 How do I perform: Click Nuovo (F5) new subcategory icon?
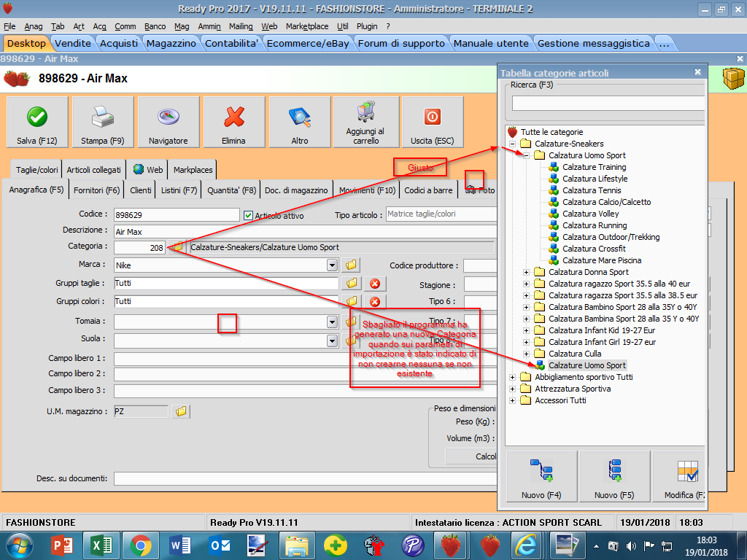pos(614,475)
